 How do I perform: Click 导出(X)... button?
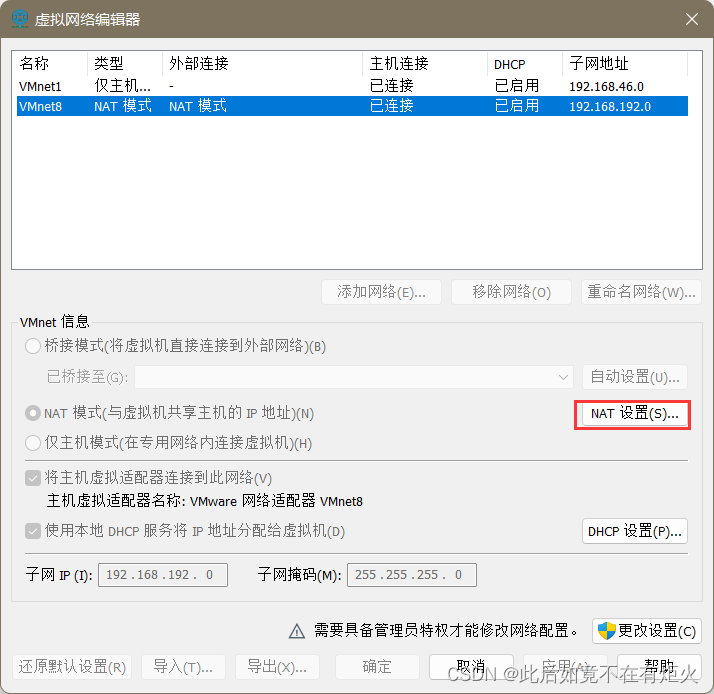(x=277, y=667)
